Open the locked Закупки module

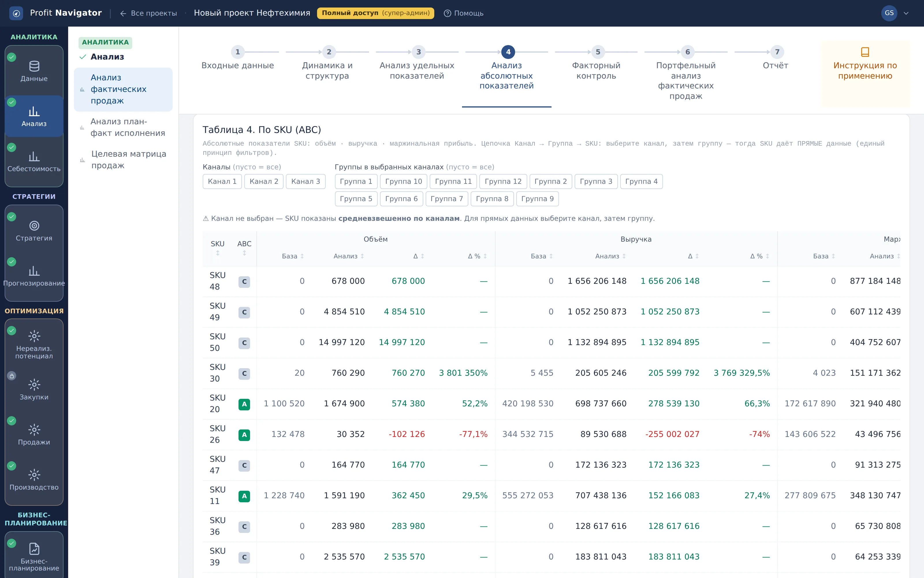34,390
